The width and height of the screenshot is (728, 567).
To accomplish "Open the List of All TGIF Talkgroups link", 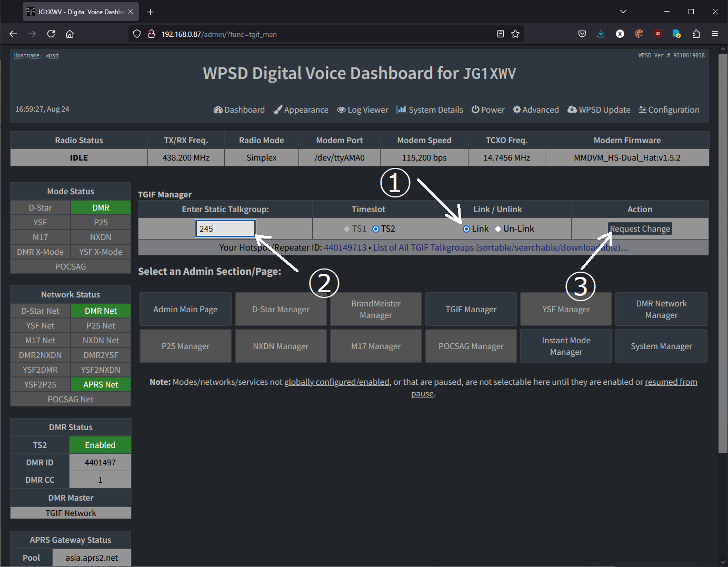I will [x=500, y=247].
